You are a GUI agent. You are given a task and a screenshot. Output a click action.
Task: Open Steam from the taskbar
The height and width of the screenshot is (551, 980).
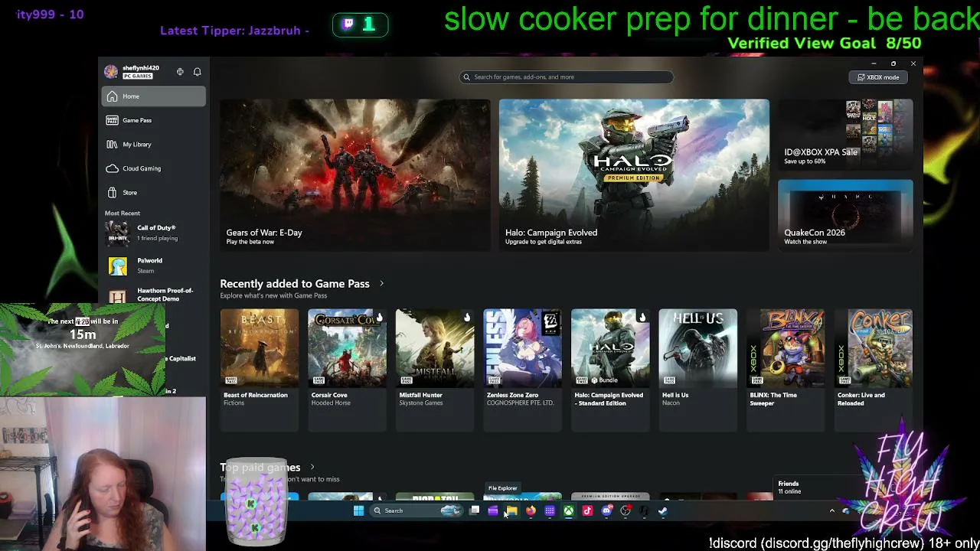click(663, 510)
